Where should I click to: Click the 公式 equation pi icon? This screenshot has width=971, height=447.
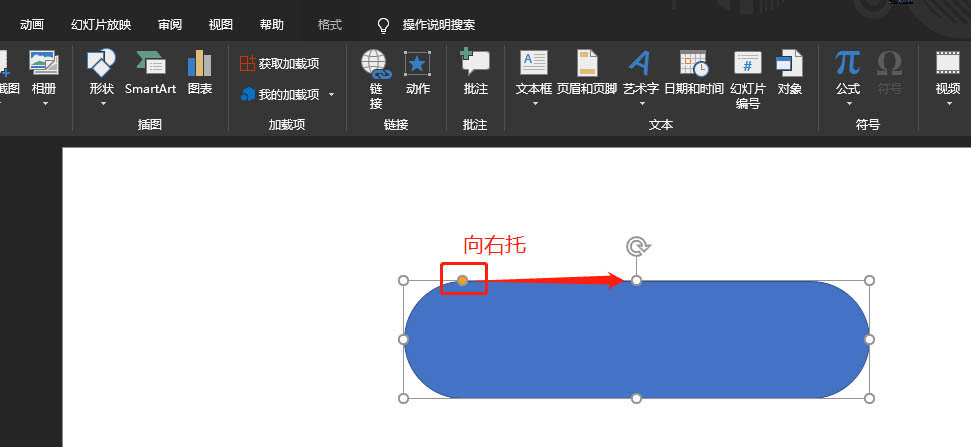tap(848, 63)
